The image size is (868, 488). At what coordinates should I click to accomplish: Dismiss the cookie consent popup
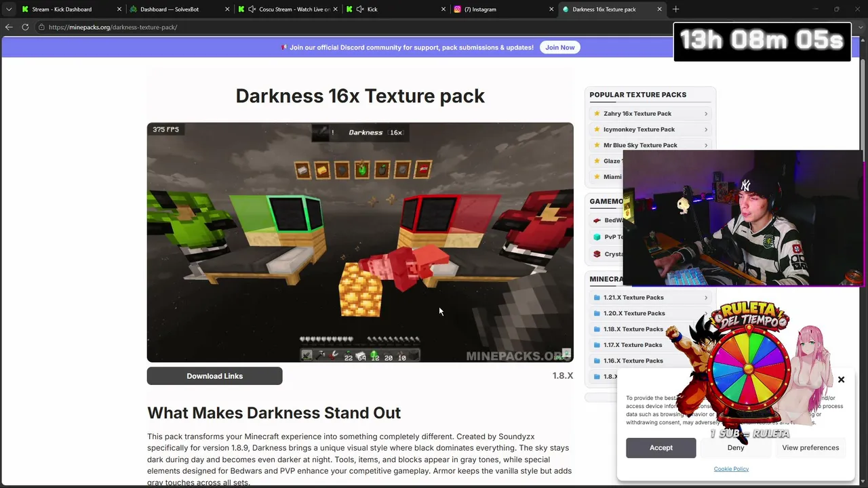[841, 380]
